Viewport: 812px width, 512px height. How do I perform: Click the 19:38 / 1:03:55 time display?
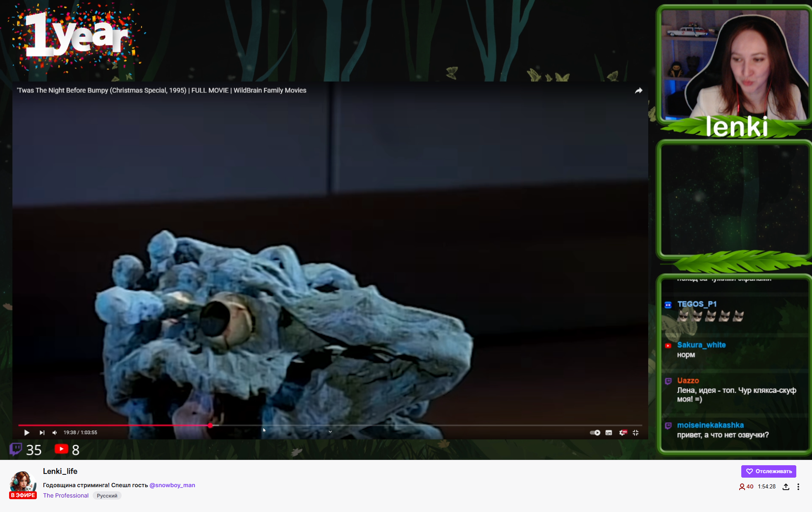point(80,433)
